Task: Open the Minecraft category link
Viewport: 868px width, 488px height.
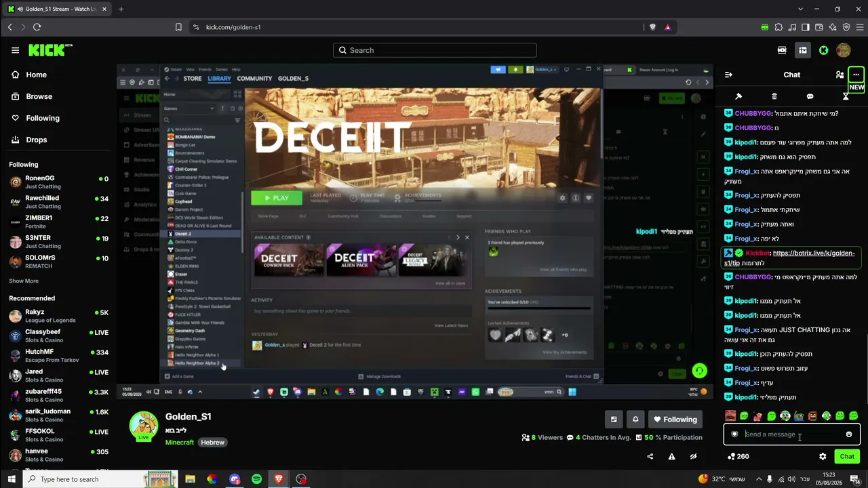Action: (180, 443)
